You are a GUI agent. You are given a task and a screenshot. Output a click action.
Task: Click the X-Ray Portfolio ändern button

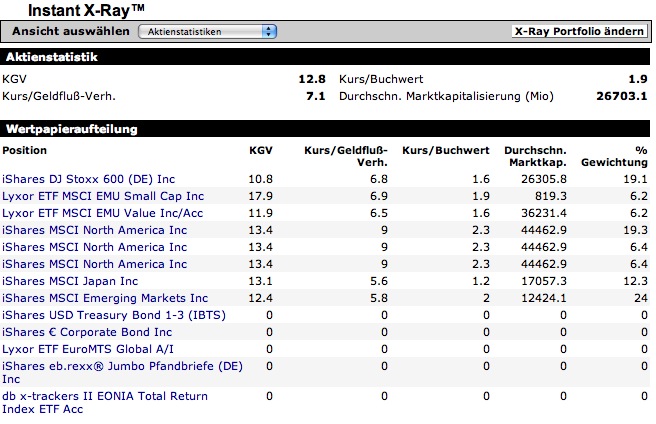pyautogui.click(x=578, y=32)
